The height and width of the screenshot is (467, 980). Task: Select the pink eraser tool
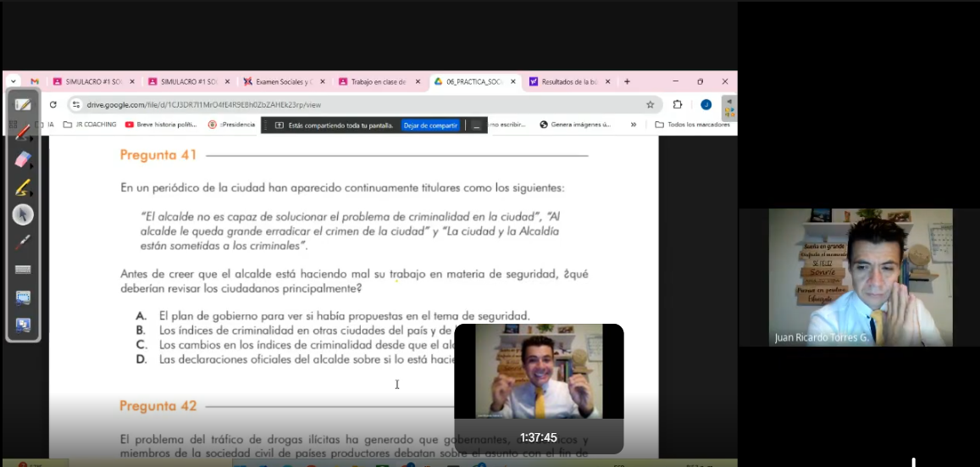click(23, 159)
